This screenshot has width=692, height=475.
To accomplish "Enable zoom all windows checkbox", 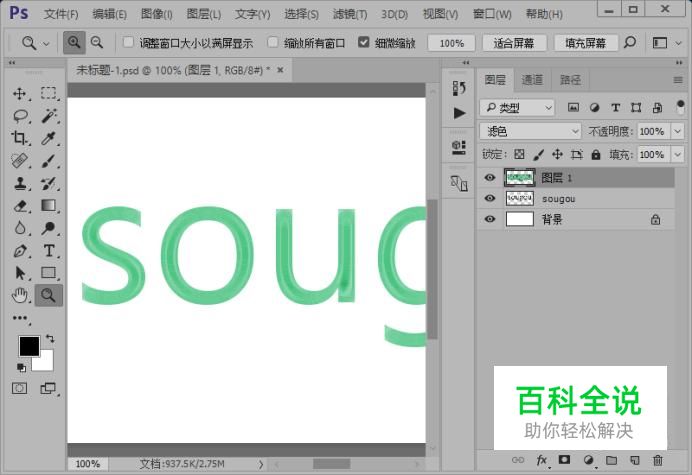I will (273, 42).
